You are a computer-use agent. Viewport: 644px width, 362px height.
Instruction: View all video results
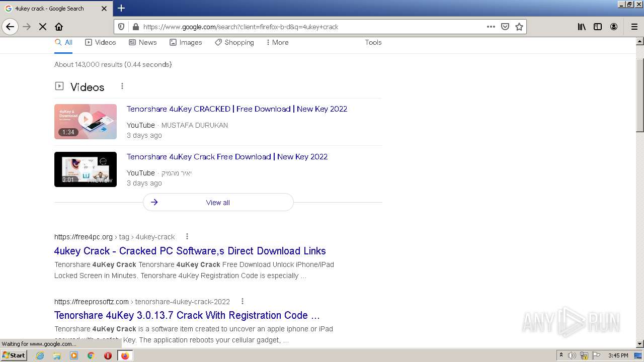218,202
